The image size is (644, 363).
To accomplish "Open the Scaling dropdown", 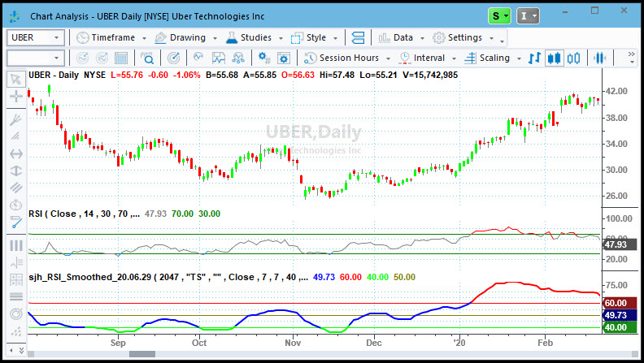I will point(493,58).
